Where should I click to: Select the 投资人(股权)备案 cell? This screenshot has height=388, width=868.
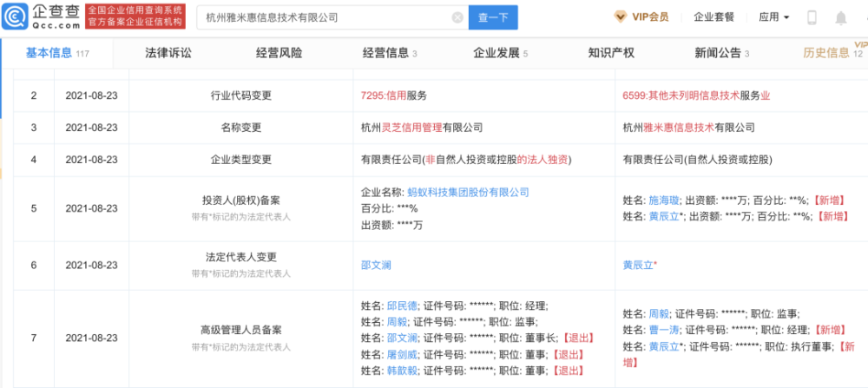[x=240, y=208]
